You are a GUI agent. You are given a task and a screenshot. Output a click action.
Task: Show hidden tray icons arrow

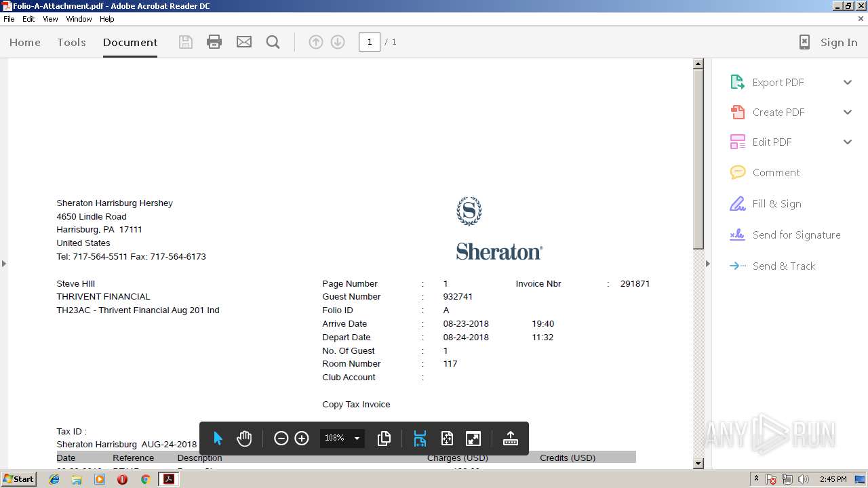[x=757, y=479]
